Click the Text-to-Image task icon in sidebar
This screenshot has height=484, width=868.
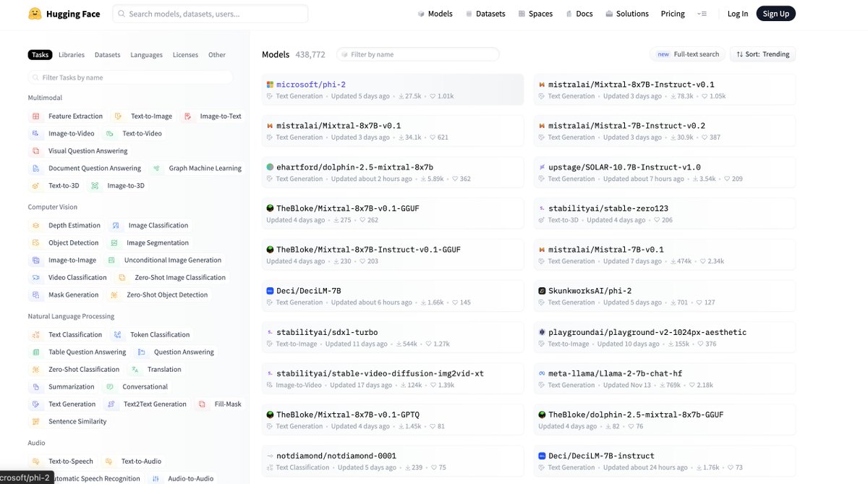118,116
